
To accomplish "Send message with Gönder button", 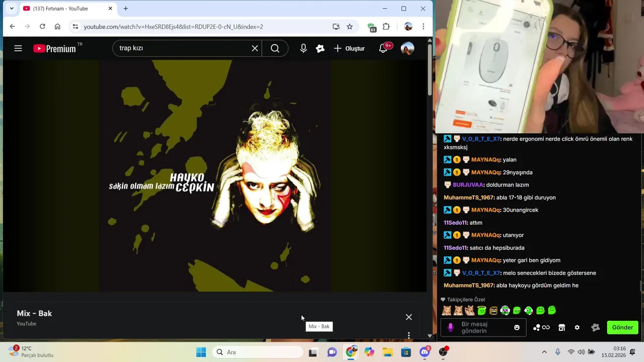I will click(622, 328).
